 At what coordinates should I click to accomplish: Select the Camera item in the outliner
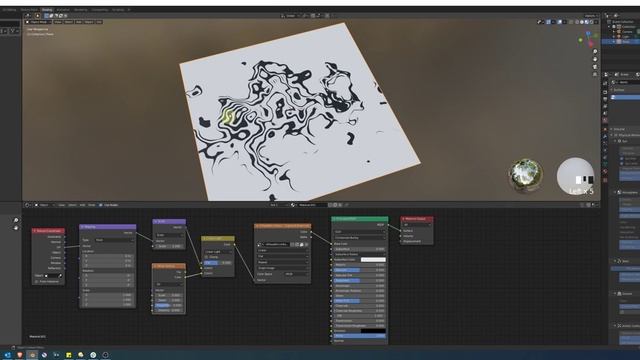coord(627,31)
